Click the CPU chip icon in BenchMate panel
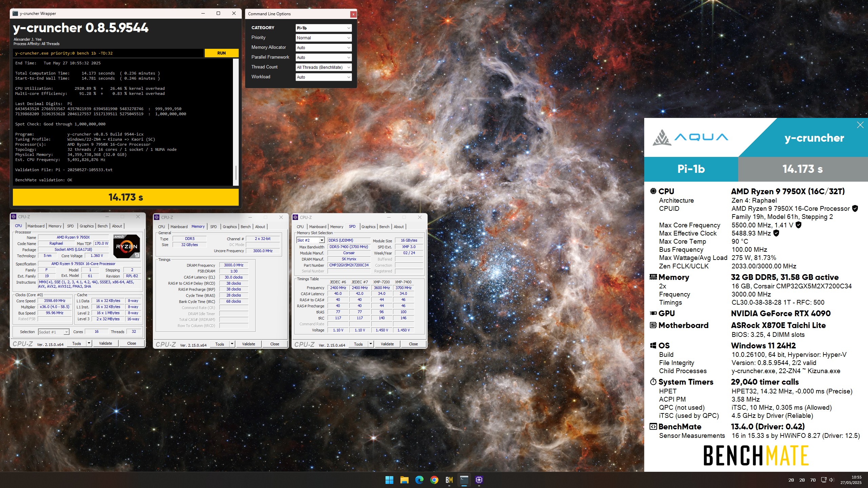This screenshot has width=868, height=488. [653, 191]
